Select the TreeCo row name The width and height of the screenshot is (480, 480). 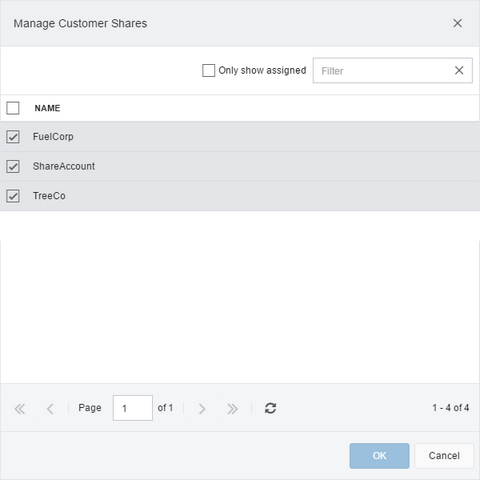[x=49, y=196]
